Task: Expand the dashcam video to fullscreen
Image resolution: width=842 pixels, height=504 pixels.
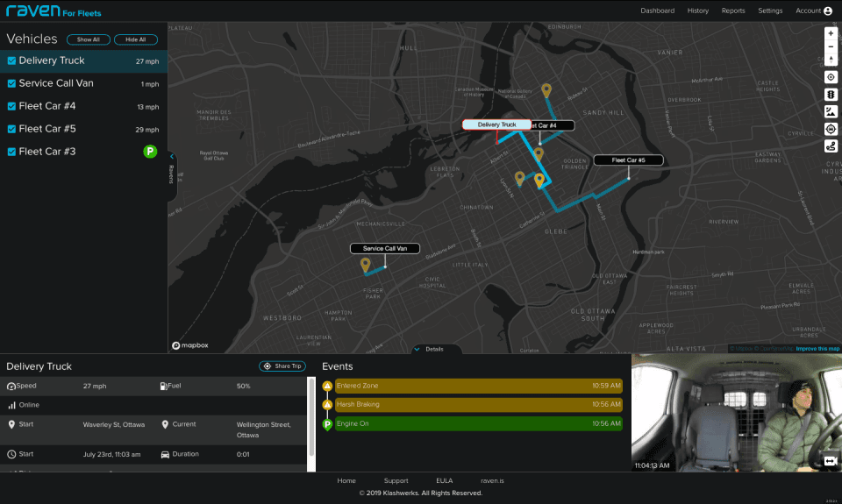Action: 831,460
